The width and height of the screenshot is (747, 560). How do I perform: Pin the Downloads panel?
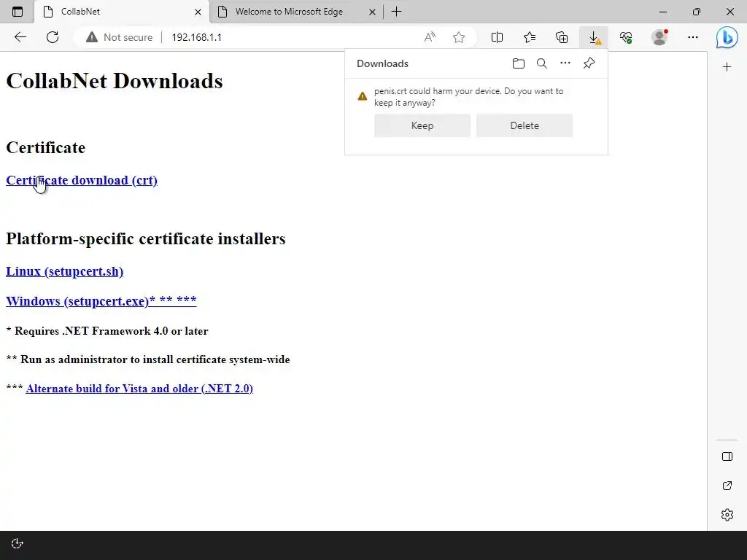tap(589, 63)
